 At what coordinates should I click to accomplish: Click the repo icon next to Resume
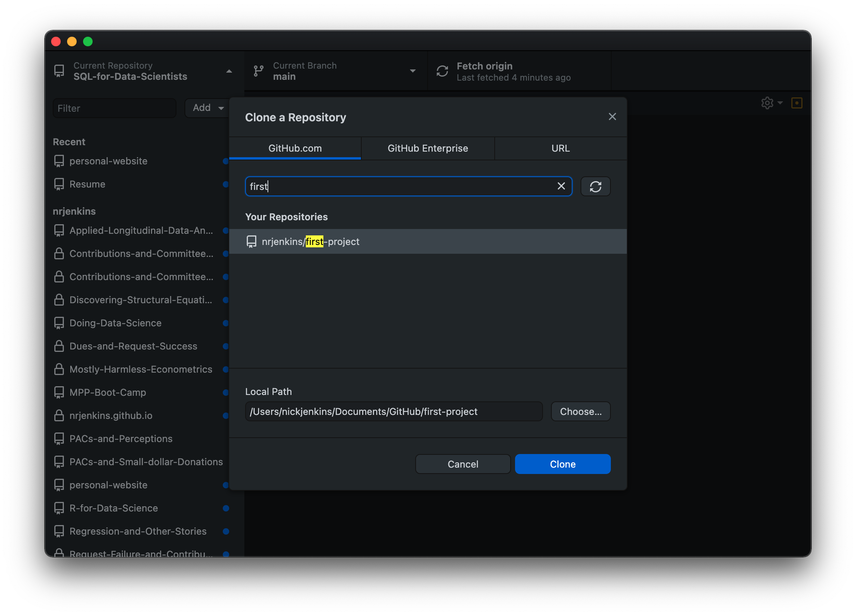tap(59, 184)
